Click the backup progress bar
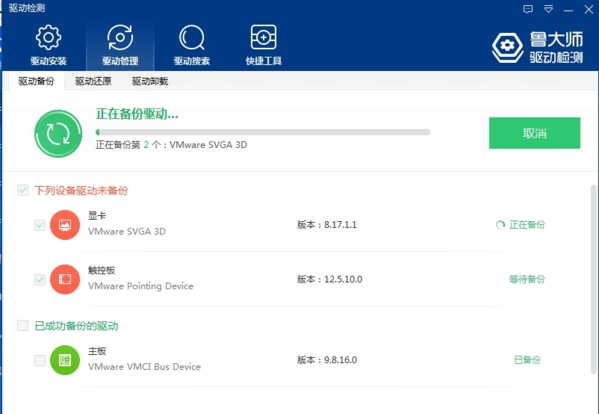Screen dimensions: 599x414 click(x=263, y=132)
